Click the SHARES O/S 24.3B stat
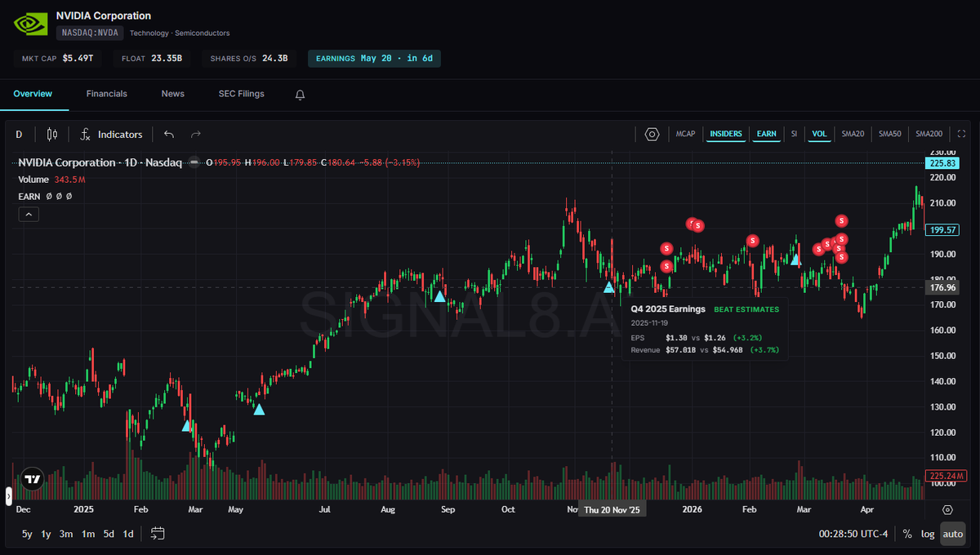 click(249, 59)
